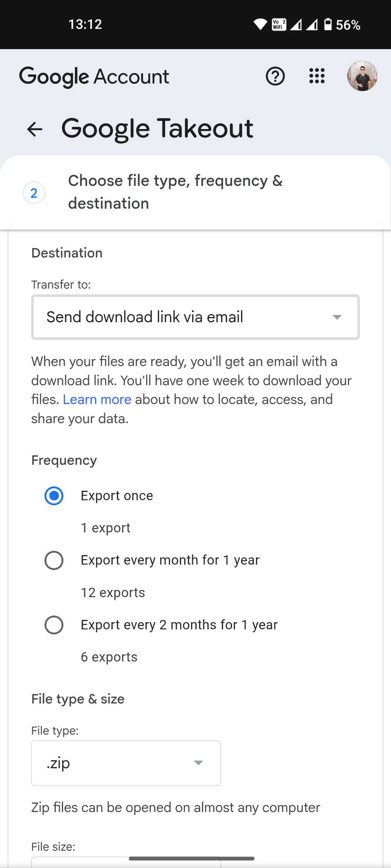Screen dimensions: 391x868
Task: Open the Transfer to destination dropdown
Action: 195,317
